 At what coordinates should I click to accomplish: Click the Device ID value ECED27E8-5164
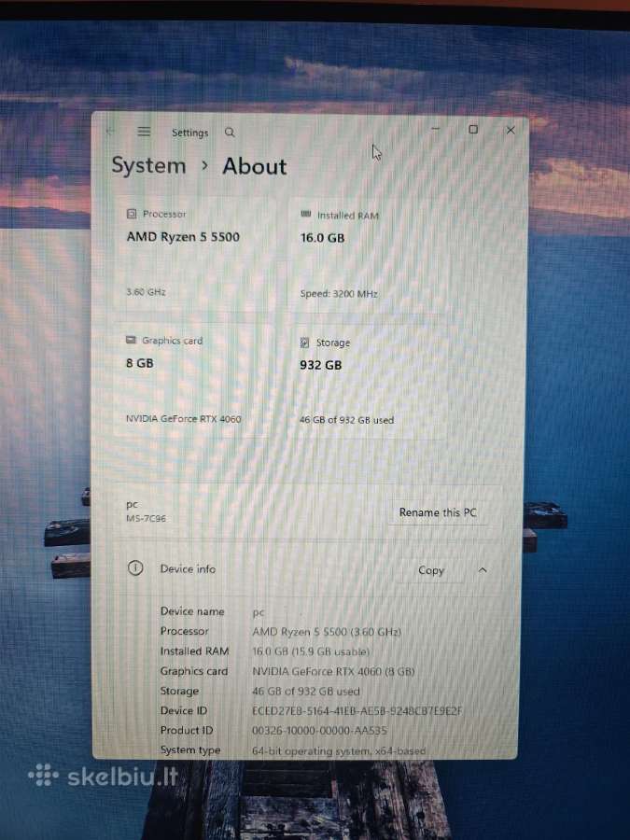click(357, 711)
